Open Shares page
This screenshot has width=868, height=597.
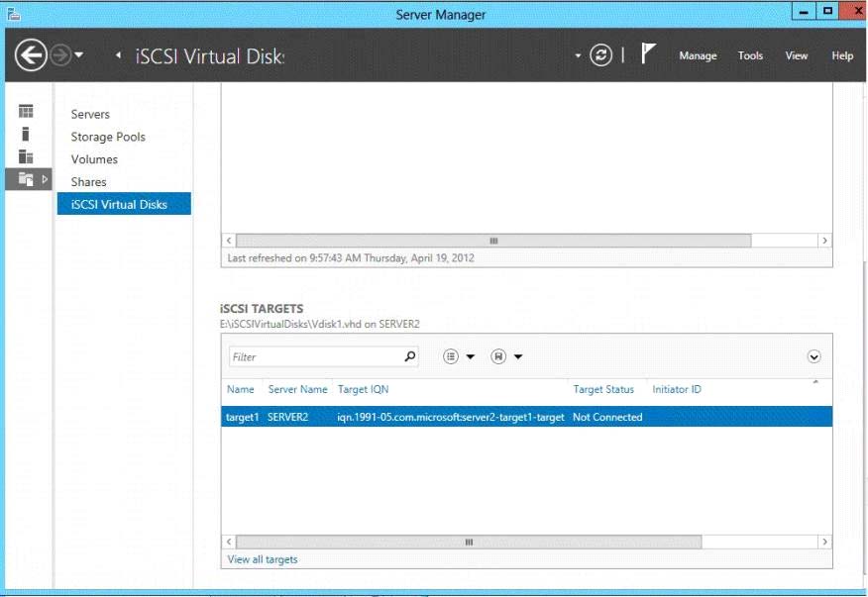88,182
